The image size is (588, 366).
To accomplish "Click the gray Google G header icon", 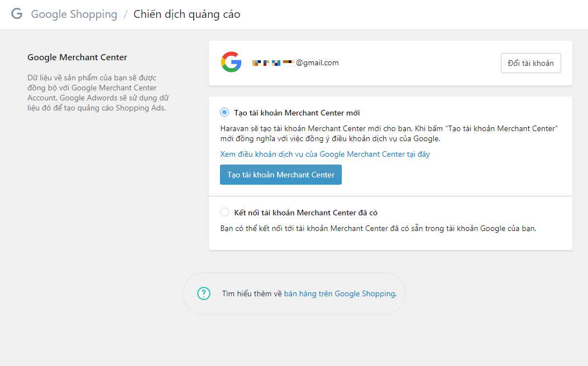I will click(x=17, y=14).
